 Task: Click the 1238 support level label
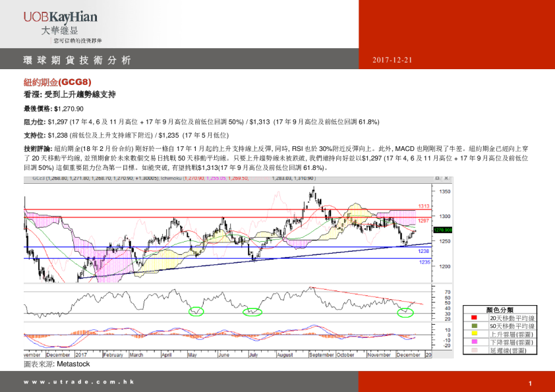click(424, 251)
